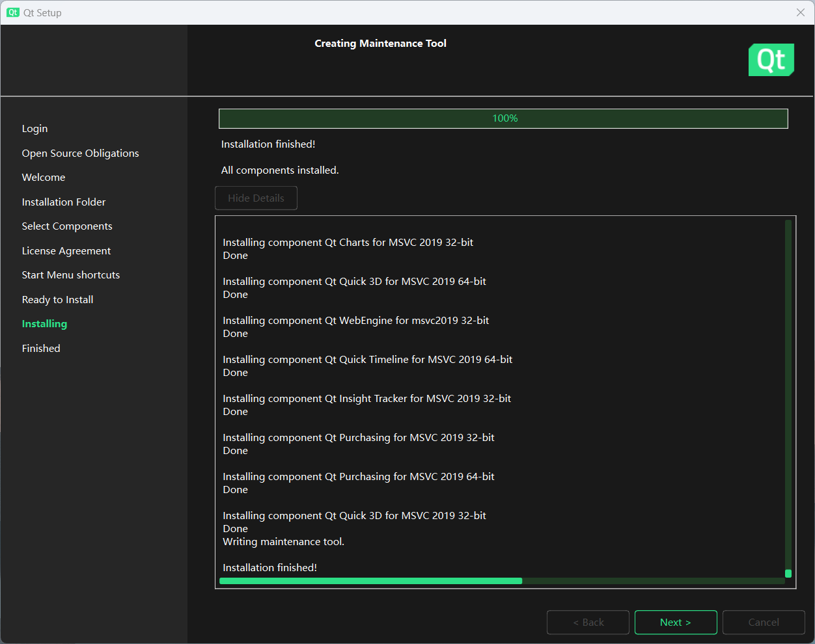Select the Select Components step
Viewport: 815px width, 644px height.
[x=67, y=226]
